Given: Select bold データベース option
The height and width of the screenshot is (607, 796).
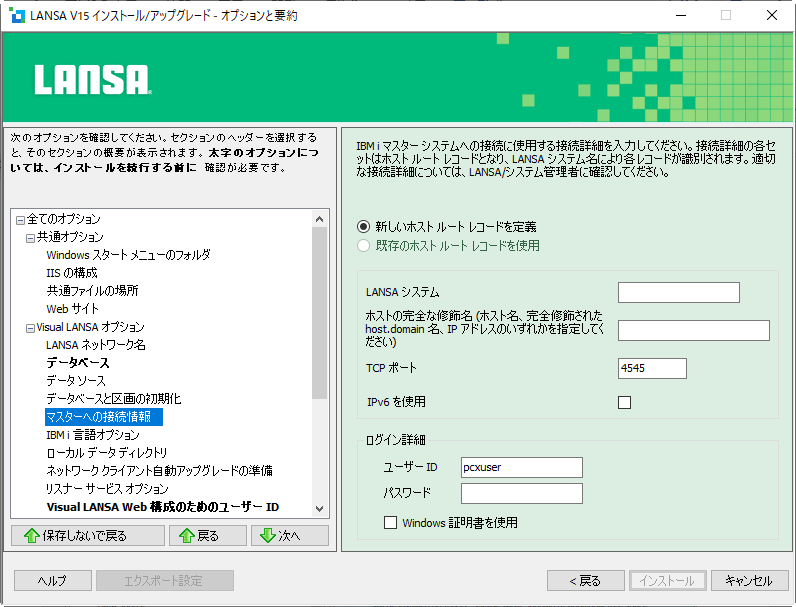Looking at the screenshot, I should tap(78, 363).
